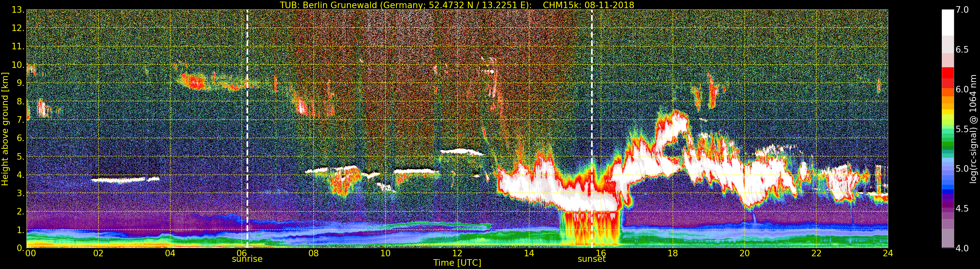The width and height of the screenshot is (980, 269).
Task: Click the x-axis tick label '10'
Action: [385, 253]
